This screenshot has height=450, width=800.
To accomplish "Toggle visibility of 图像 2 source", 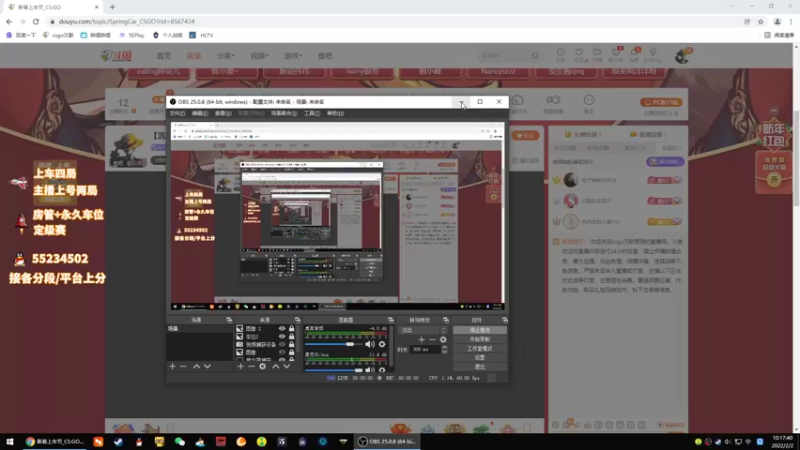I will click(282, 329).
